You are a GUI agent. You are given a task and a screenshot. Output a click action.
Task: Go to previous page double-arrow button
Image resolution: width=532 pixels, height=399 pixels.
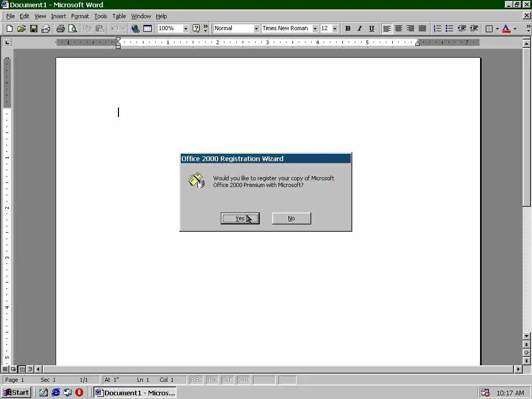point(526,344)
